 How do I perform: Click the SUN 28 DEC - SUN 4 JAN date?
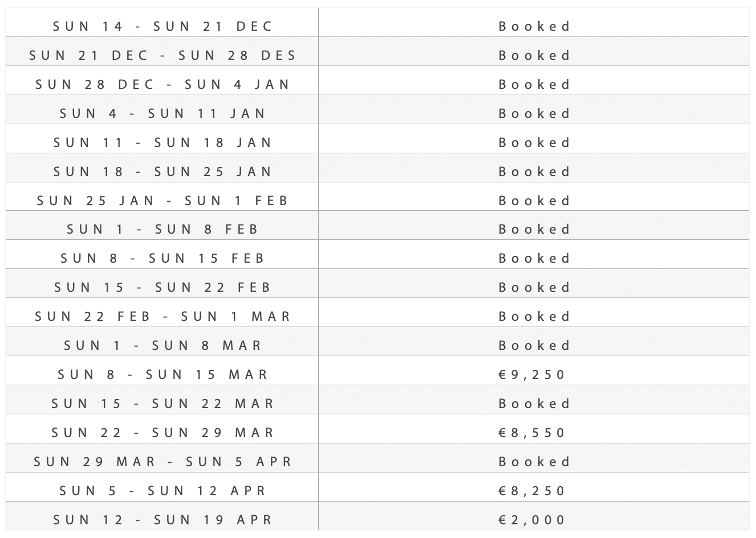[x=163, y=84]
